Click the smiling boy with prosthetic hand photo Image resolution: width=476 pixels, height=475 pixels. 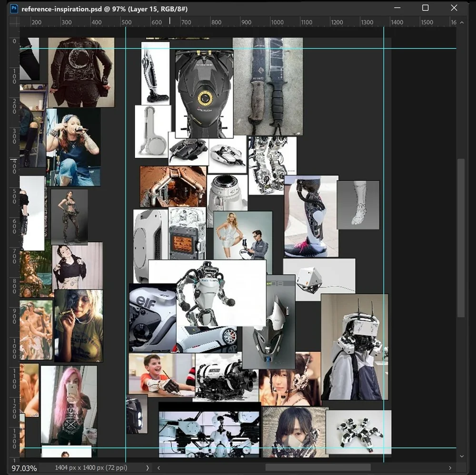pyautogui.click(x=161, y=374)
